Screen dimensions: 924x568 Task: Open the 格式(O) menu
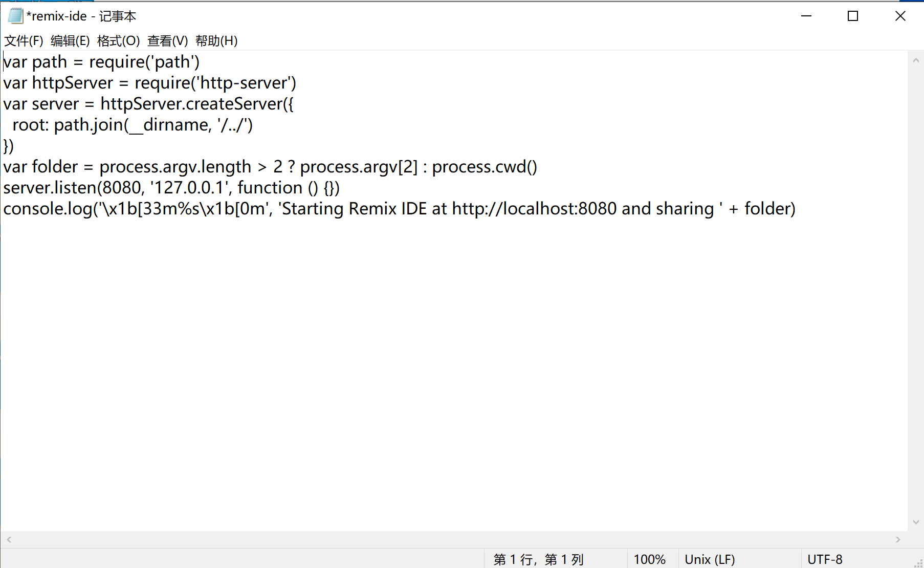(x=118, y=41)
